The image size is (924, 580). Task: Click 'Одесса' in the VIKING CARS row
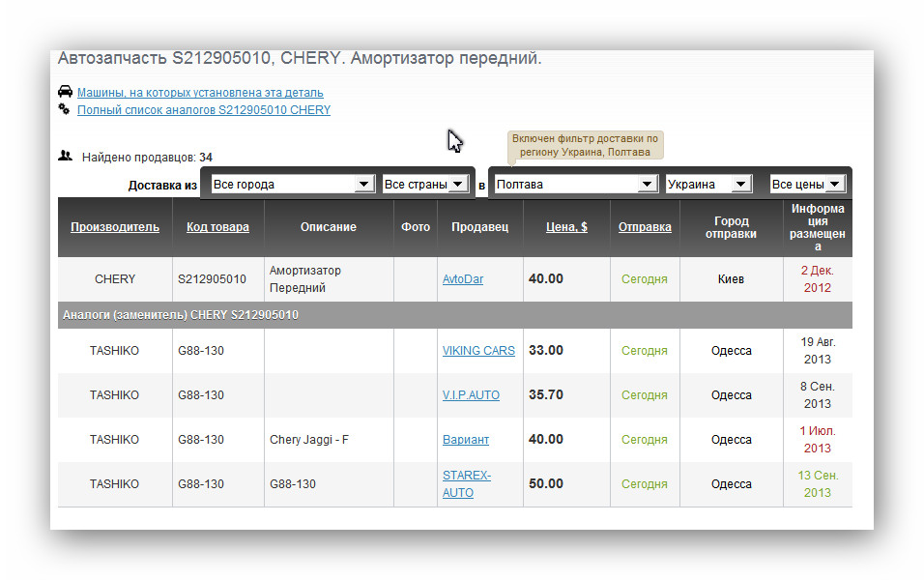click(732, 351)
